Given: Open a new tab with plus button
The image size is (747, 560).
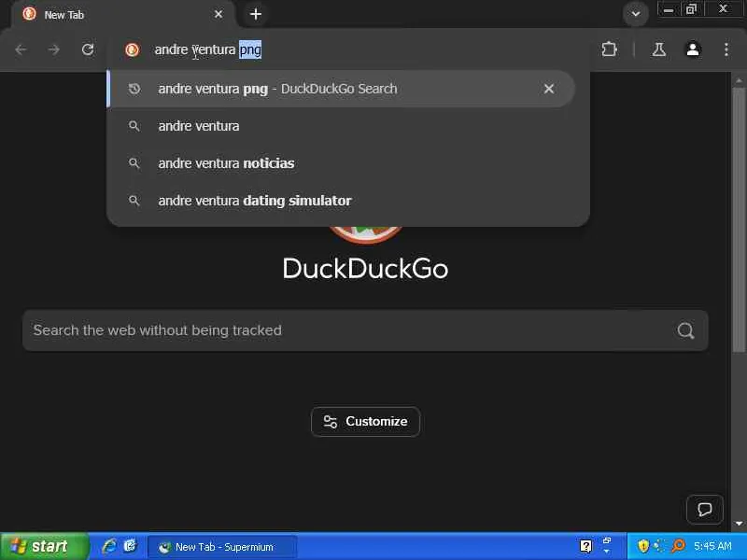Looking at the screenshot, I should [256, 14].
